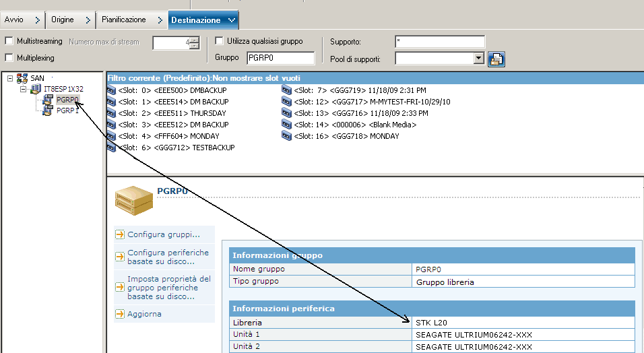Open Configura periferiche basate su disco link
This screenshot has width=644, height=353.
168,257
